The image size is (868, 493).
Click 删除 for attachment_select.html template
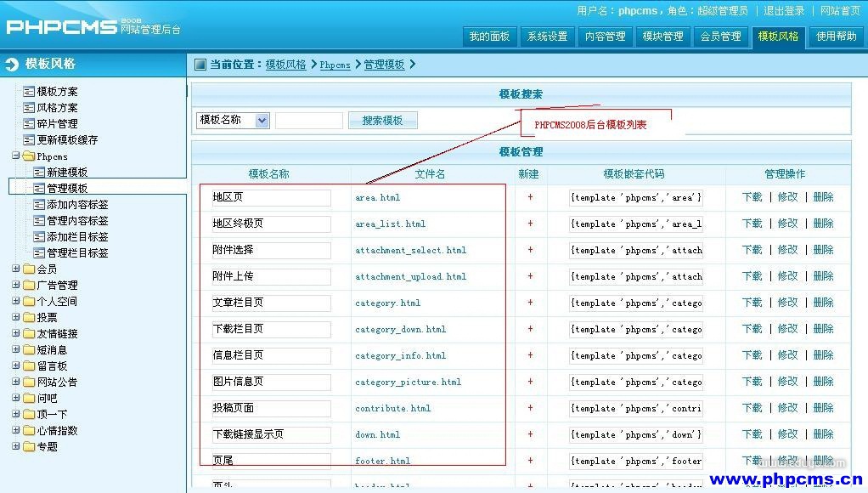pyautogui.click(x=823, y=250)
